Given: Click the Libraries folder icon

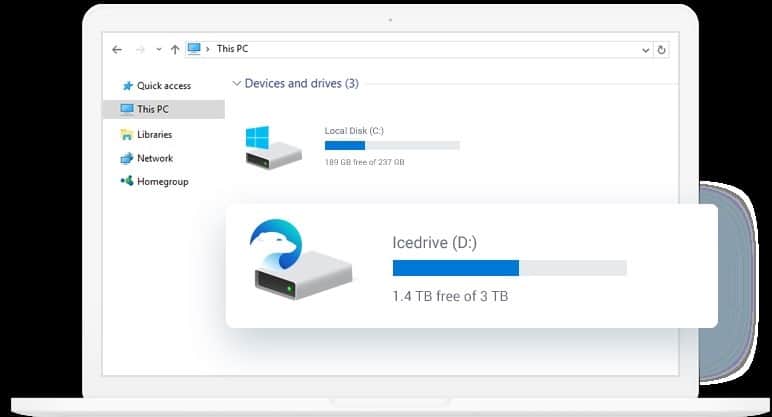Looking at the screenshot, I should point(127,134).
